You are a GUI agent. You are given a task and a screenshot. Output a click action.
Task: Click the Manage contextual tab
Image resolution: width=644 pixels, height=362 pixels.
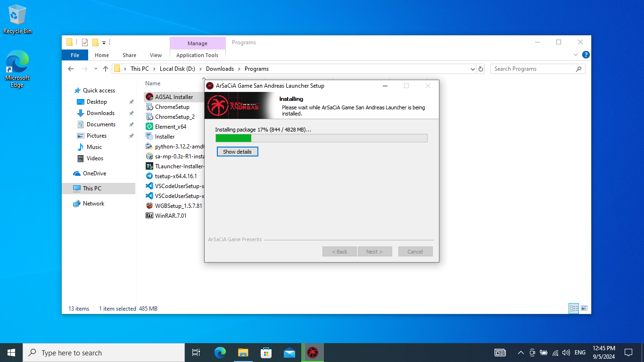(198, 43)
